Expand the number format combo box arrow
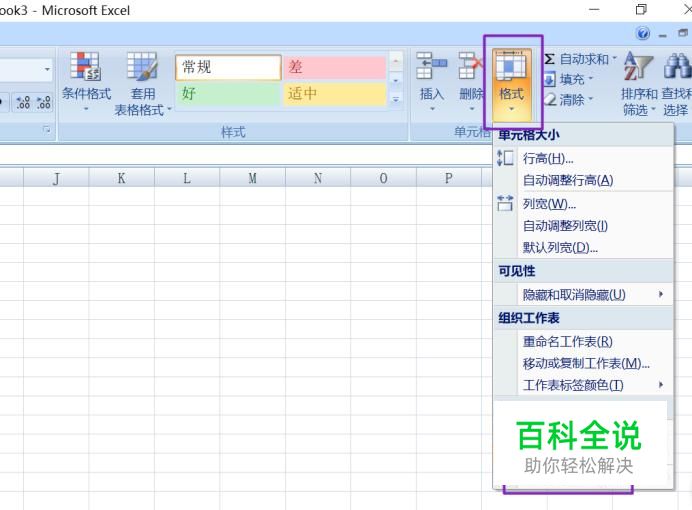Image resolution: width=692 pixels, height=510 pixels. (47, 69)
